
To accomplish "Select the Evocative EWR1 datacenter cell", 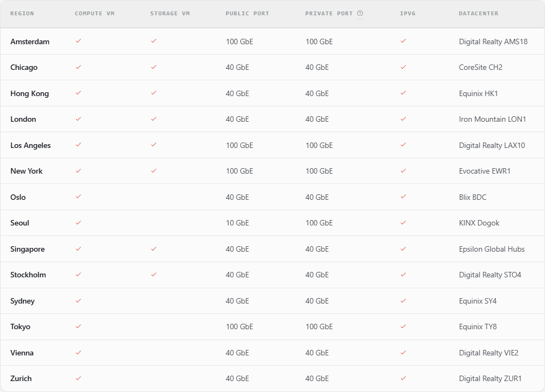I will [484, 171].
